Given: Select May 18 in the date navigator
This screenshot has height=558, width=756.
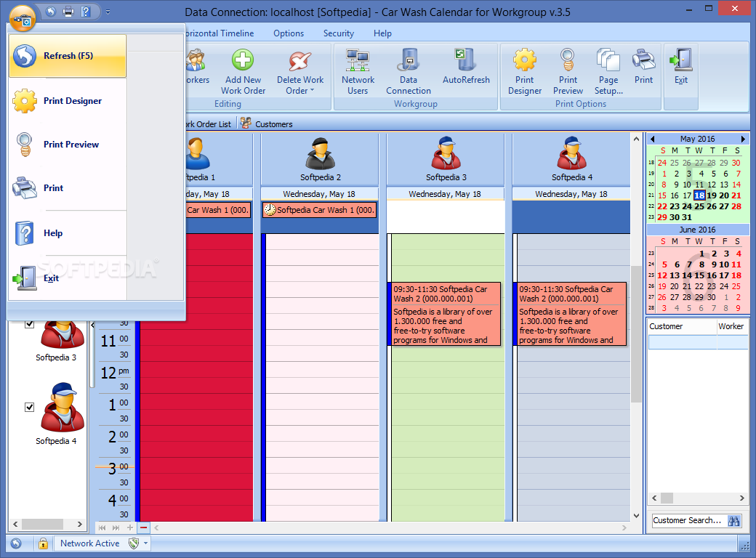Looking at the screenshot, I should (699, 195).
